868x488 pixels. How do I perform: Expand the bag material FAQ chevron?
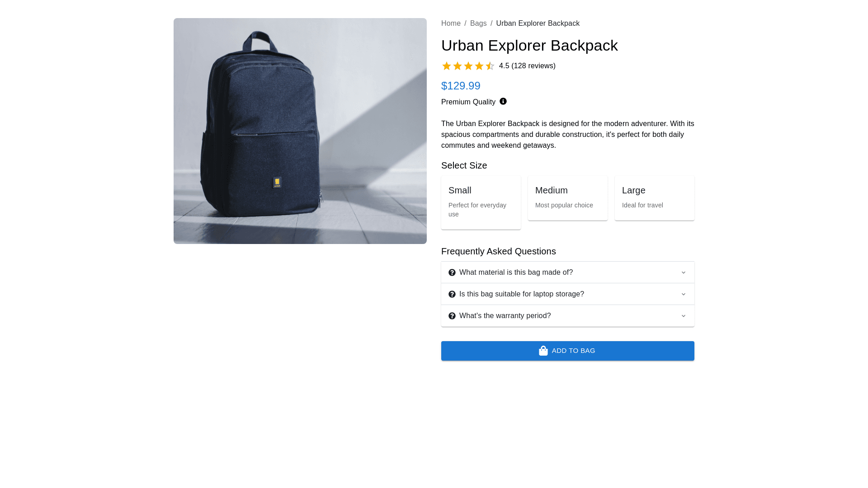[684, 272]
